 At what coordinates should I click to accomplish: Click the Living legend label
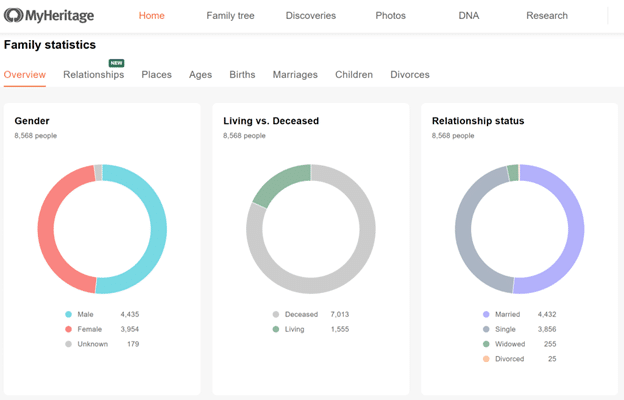click(294, 329)
